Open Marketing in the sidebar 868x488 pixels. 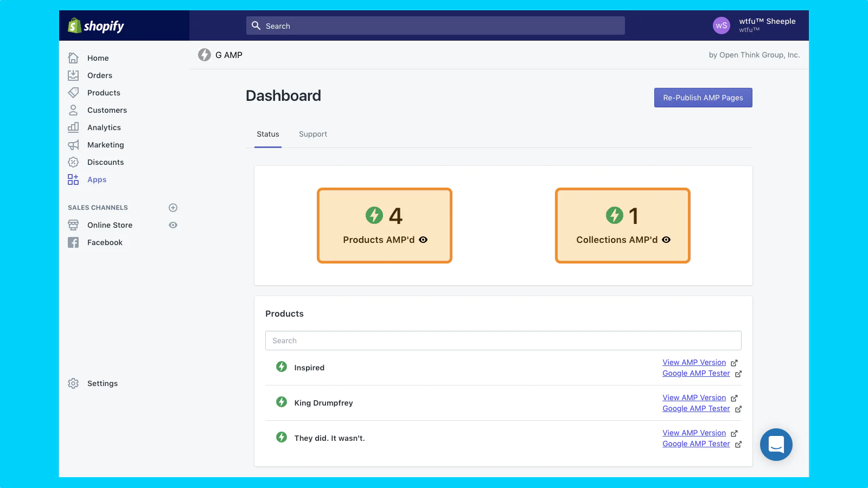point(106,145)
